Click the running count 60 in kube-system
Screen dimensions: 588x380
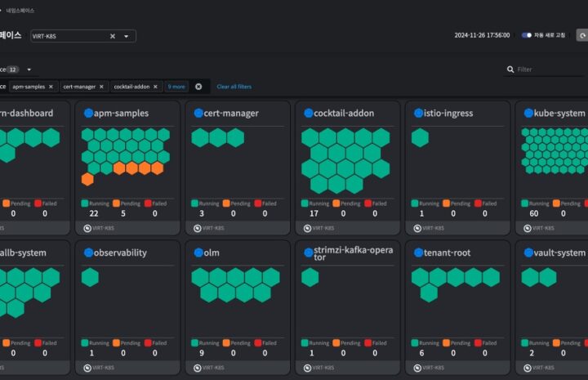tap(534, 213)
